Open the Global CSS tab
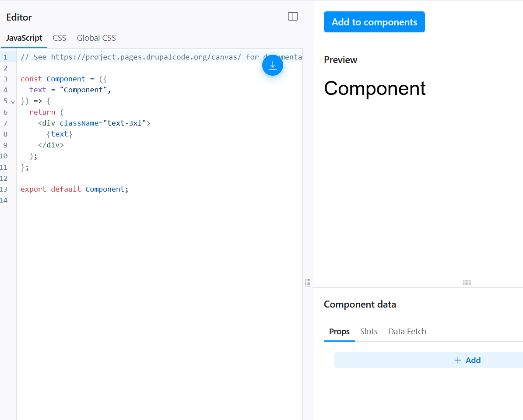The width and height of the screenshot is (523, 420). (x=96, y=38)
